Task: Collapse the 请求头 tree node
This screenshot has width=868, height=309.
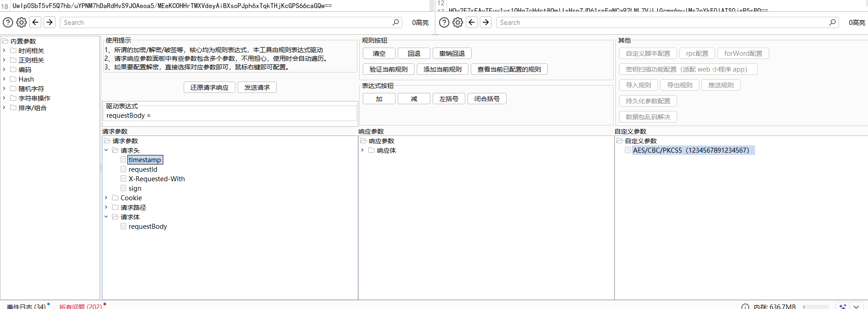Action: tap(106, 150)
